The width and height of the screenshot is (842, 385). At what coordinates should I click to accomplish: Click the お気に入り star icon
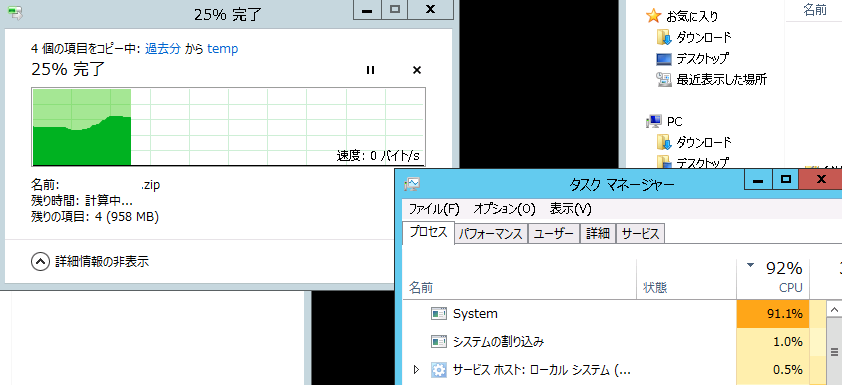coord(653,16)
